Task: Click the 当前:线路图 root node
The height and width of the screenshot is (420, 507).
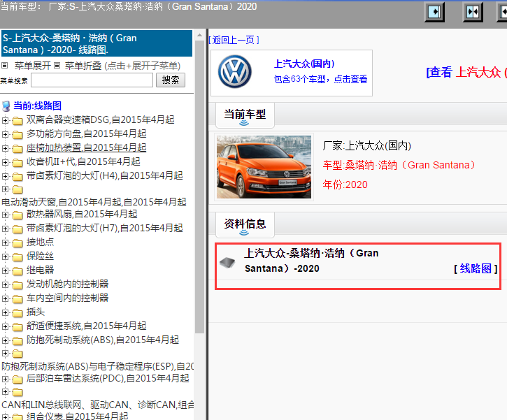Action: pos(38,106)
